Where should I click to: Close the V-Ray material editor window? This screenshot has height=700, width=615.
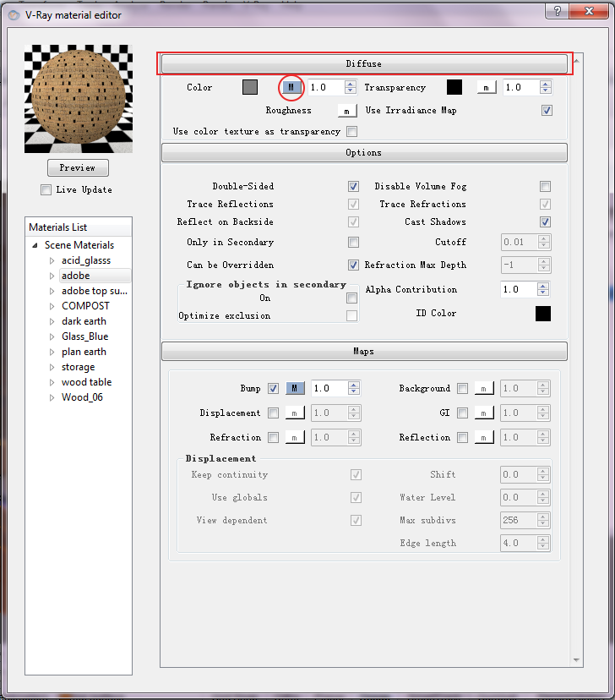point(589,11)
